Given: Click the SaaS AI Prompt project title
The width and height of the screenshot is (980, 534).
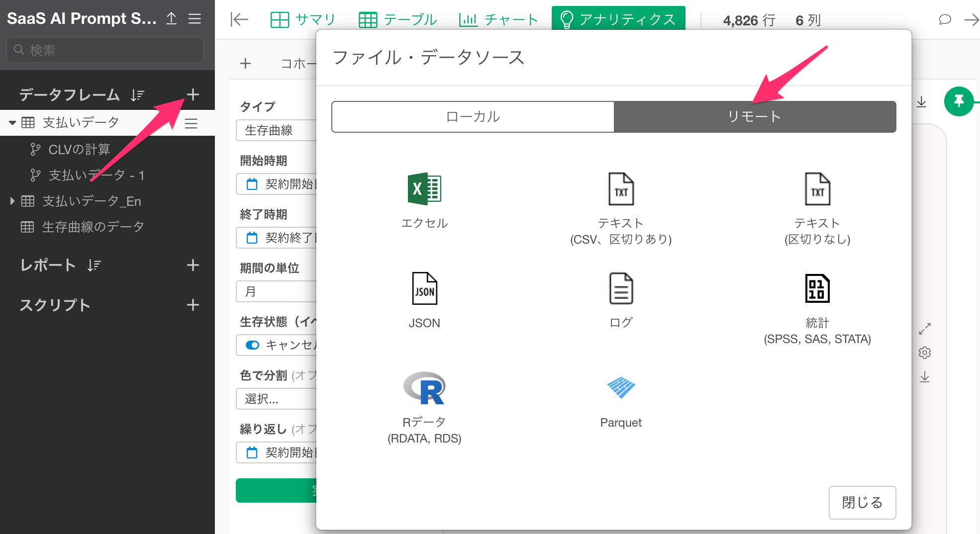Looking at the screenshot, I should click(x=81, y=18).
